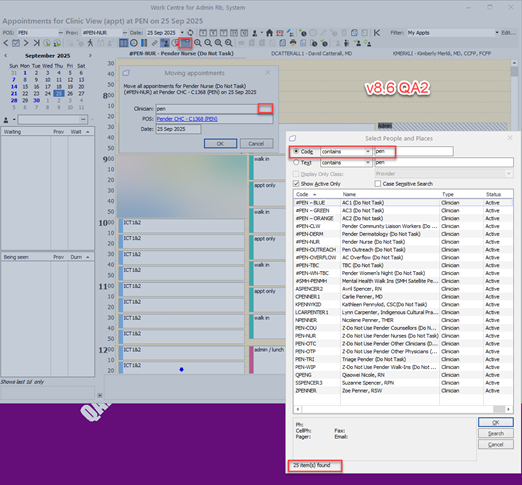This screenshot has width=522, height=485.
Task: Select the #PEN-DERM Pender Dermatology row
Action: [403, 234]
